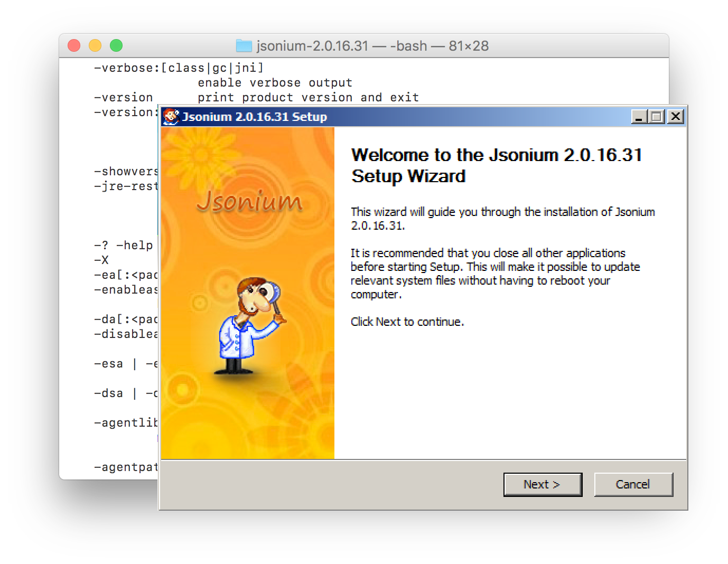The height and width of the screenshot is (564, 728).
Task: Click the "-esa" option in Terminal
Action: pos(109,363)
